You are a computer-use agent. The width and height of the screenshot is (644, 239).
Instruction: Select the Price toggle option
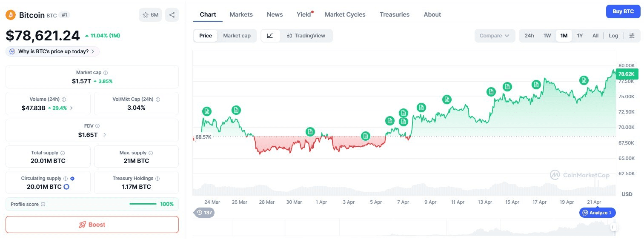pos(206,36)
